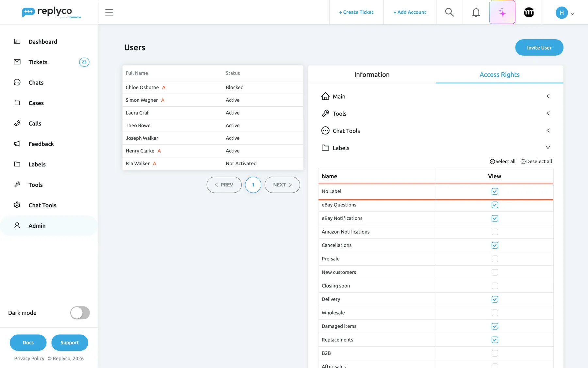Uncheck the No Label view checkbox
The height and width of the screenshot is (368, 588).
click(495, 191)
